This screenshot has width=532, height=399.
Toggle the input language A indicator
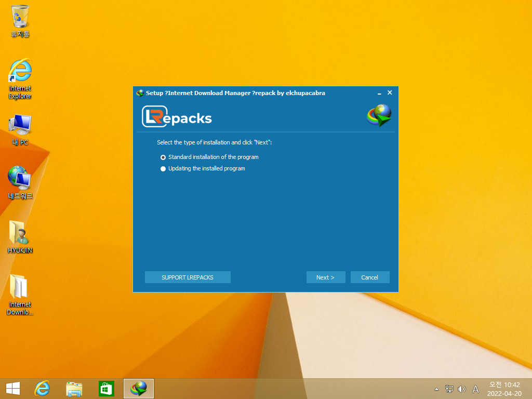476,389
